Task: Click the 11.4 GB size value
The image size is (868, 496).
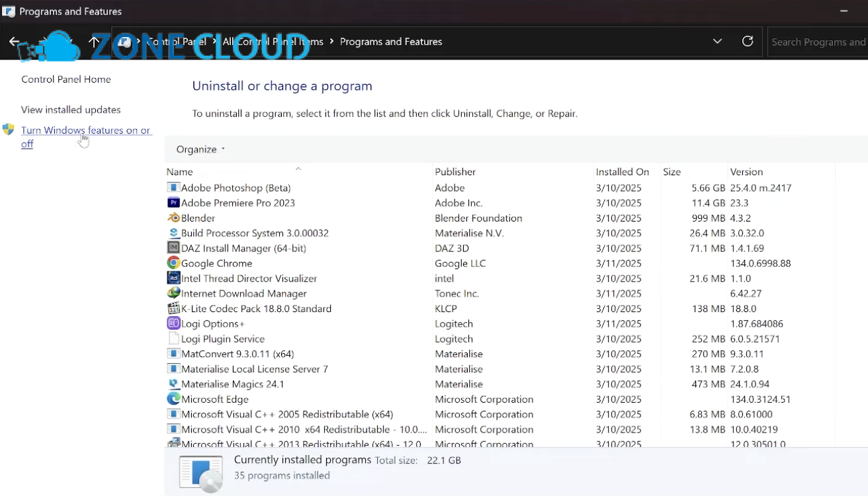Action: pos(709,203)
